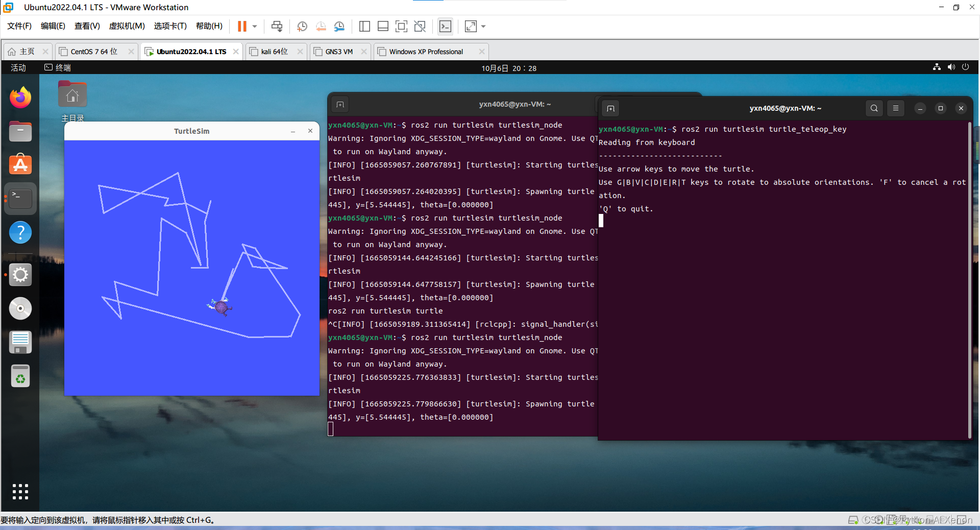This screenshot has height=530, width=980.
Task: Open the 文件(F) menu
Action: [x=19, y=26]
